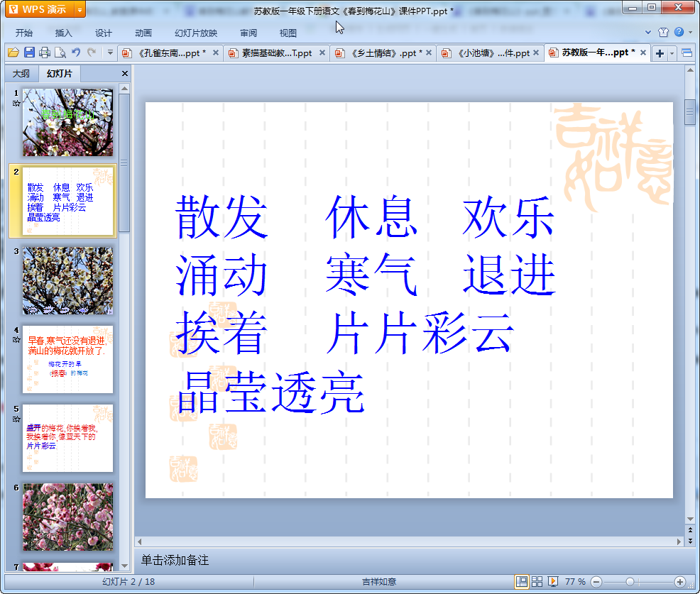
Task: Click main editor vertical scroll down arrow
Action: 690,519
